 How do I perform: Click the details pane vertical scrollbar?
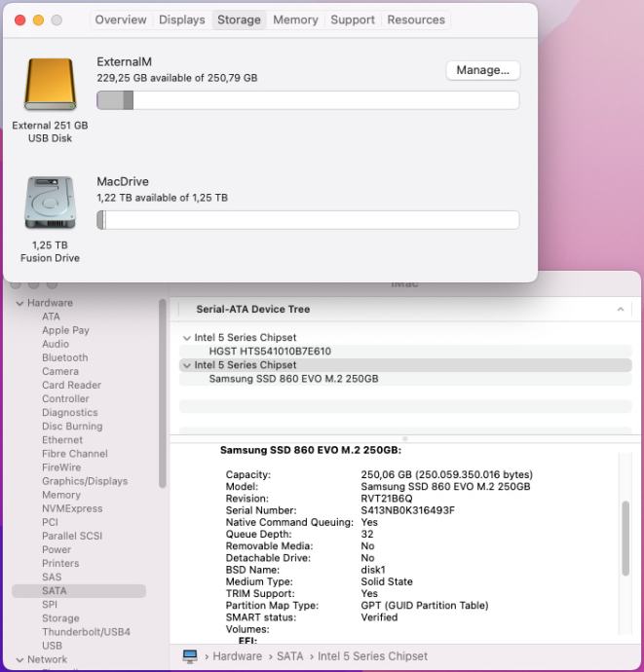pyautogui.click(x=625, y=538)
